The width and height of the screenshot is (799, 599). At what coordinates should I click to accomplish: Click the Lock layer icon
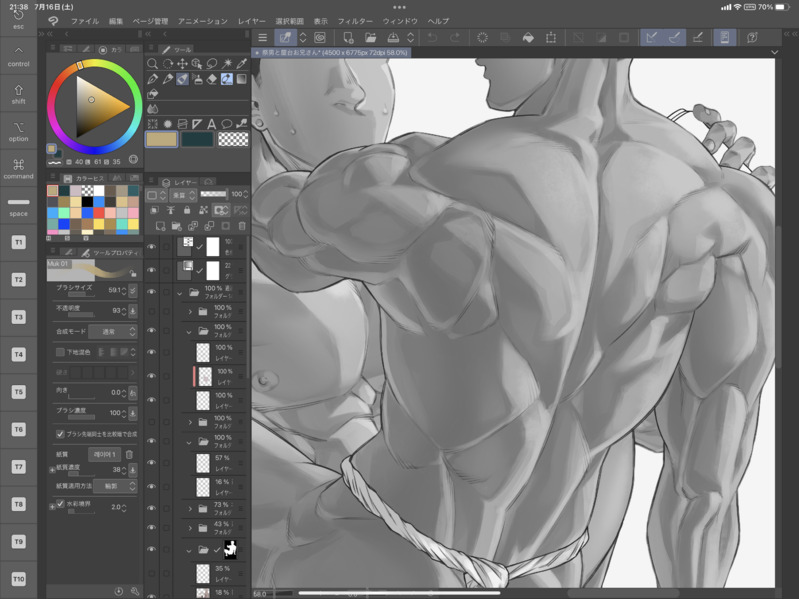(187, 210)
